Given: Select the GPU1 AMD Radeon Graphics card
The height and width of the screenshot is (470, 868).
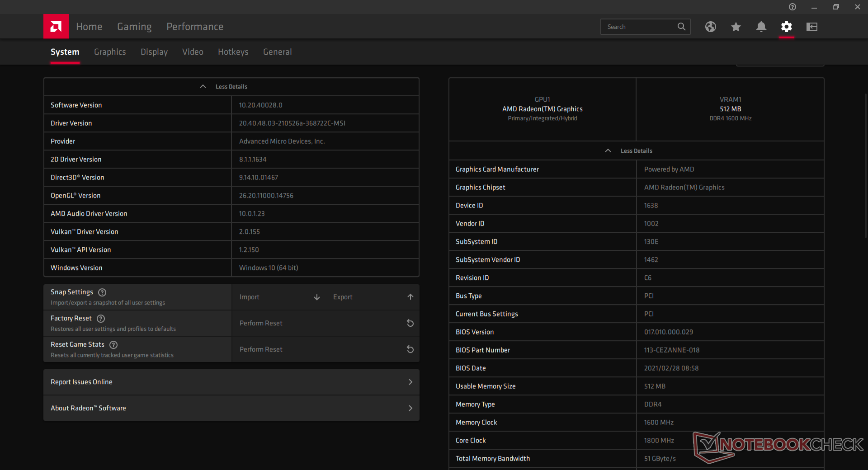Looking at the screenshot, I should [542, 109].
